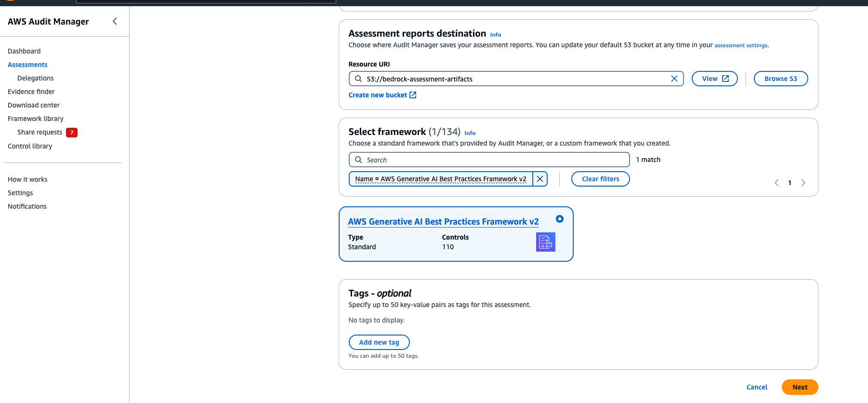Open Share requests
Screen dimensions: 868x403
tap(40, 132)
